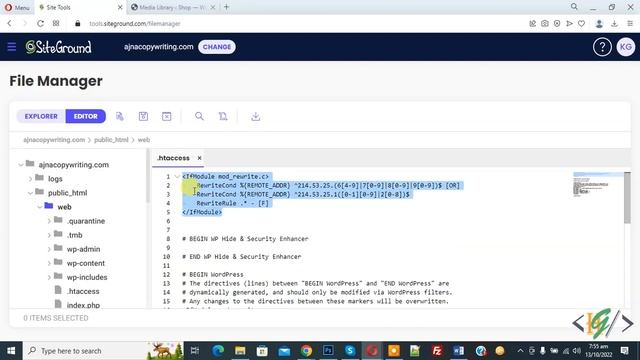
Task: Fold code block at line 1
Action: point(177,176)
